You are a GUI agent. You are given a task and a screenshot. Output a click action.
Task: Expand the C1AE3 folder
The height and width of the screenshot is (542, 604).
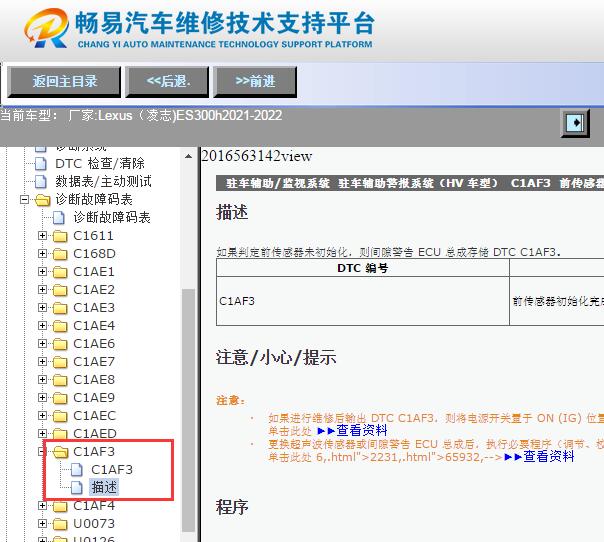click(x=42, y=307)
